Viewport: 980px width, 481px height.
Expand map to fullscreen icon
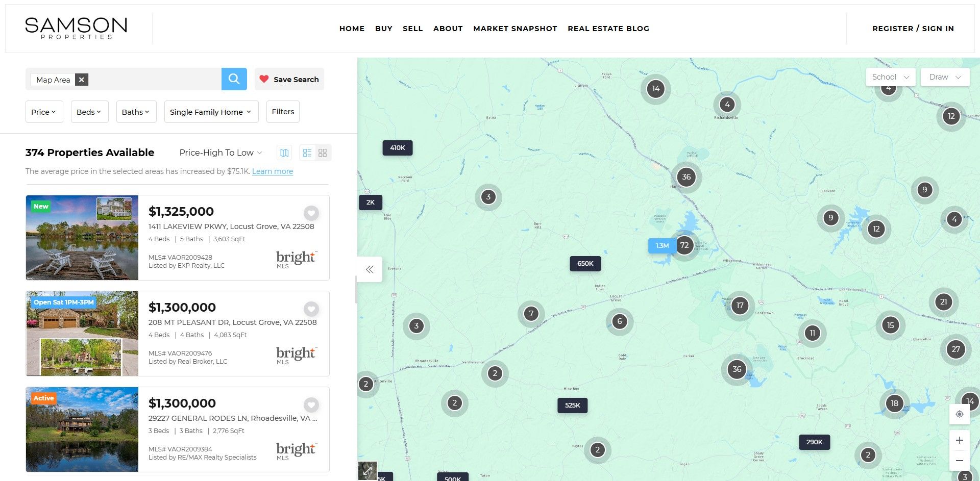(367, 471)
